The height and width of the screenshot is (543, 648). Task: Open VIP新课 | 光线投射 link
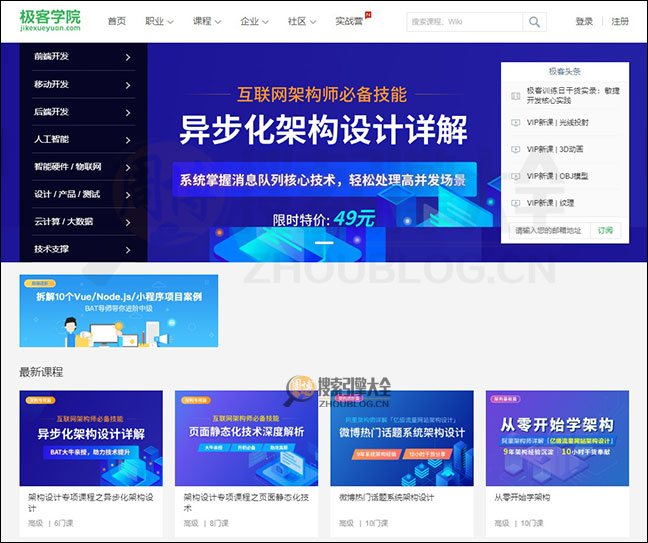[x=557, y=123]
